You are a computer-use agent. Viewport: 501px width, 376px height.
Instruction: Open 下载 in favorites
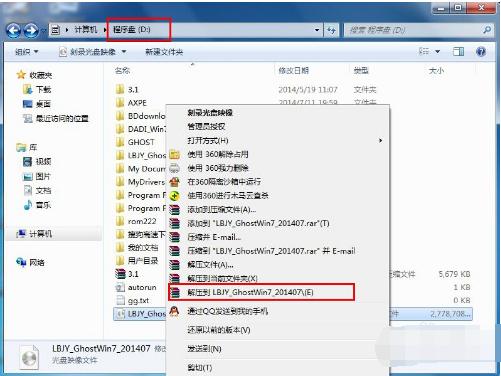[x=37, y=89]
